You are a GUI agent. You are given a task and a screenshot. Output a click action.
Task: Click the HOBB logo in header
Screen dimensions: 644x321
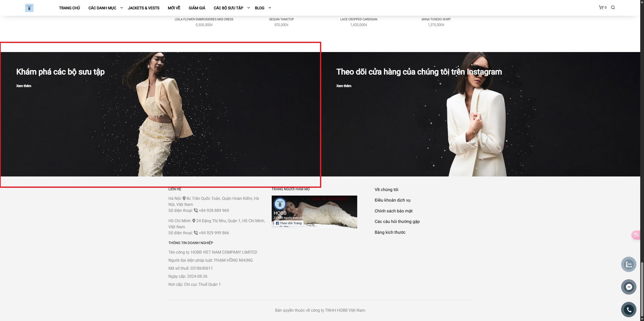pos(29,8)
